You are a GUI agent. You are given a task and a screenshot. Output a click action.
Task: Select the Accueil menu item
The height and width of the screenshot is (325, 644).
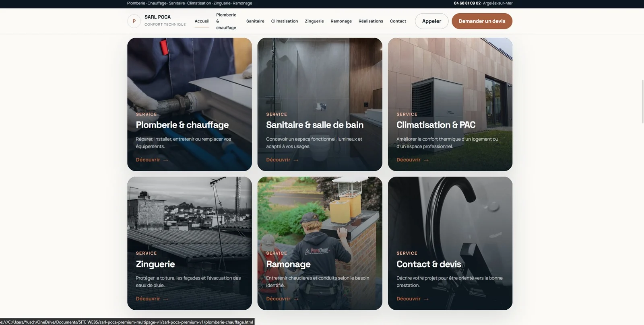[x=202, y=21]
